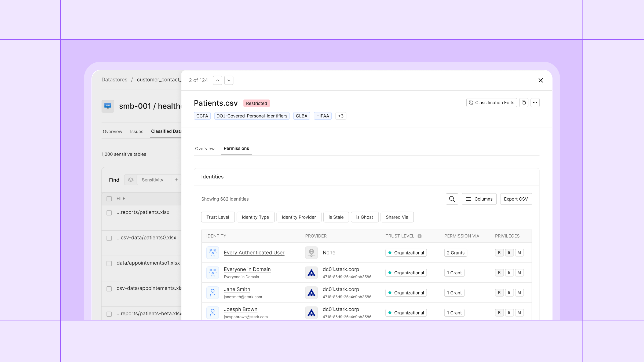This screenshot has height=362, width=644.
Task: Click the copy icon beside Classification Edits
Action: click(x=524, y=103)
